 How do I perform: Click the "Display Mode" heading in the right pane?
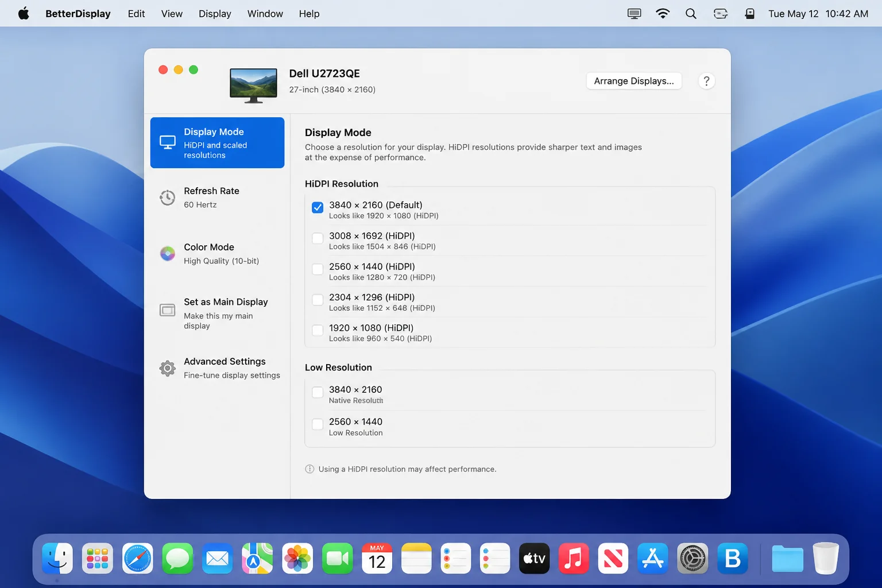click(338, 133)
